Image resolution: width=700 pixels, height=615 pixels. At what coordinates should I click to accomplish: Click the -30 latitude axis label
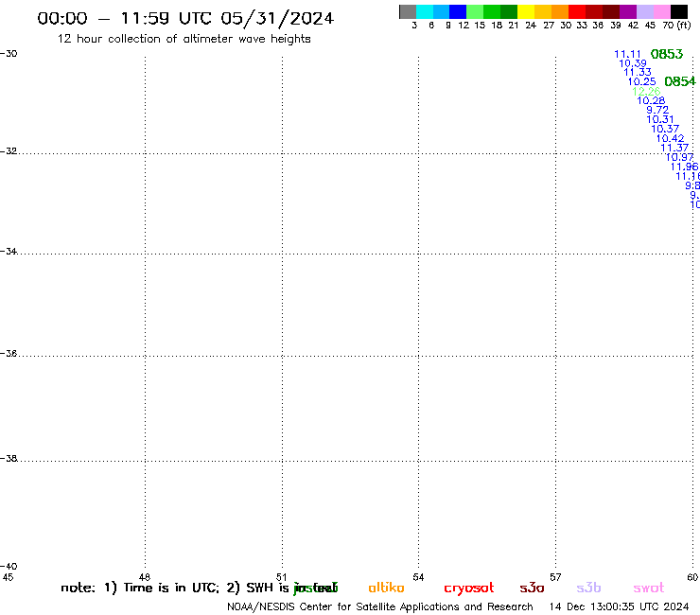tap(9, 54)
